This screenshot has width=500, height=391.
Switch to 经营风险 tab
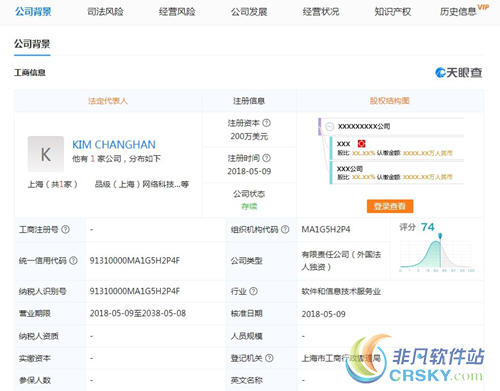click(177, 12)
